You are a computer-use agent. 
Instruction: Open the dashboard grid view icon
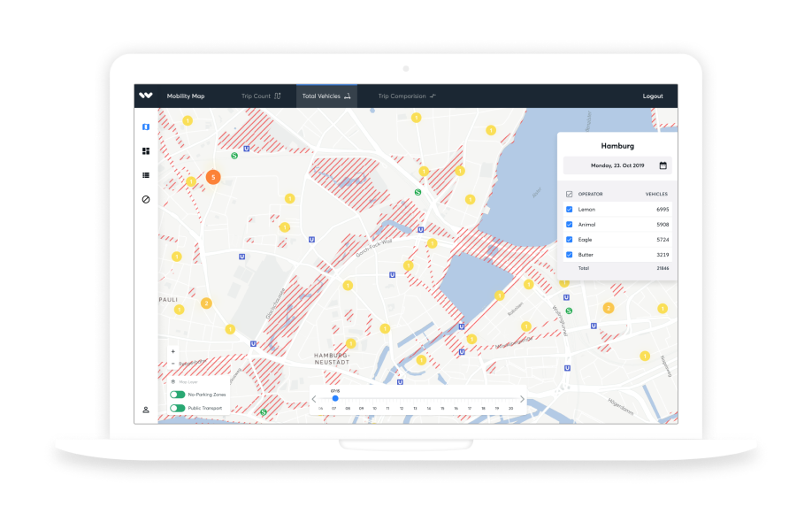(146, 151)
